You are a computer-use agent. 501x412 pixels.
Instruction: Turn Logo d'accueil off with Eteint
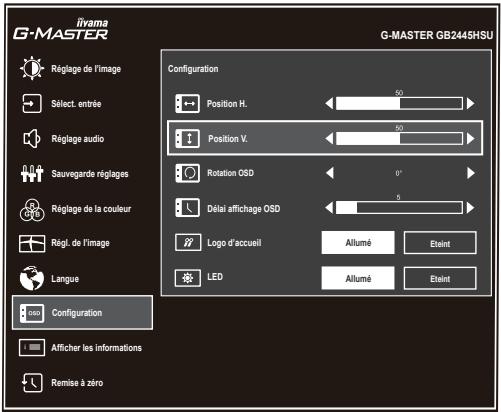440,243
